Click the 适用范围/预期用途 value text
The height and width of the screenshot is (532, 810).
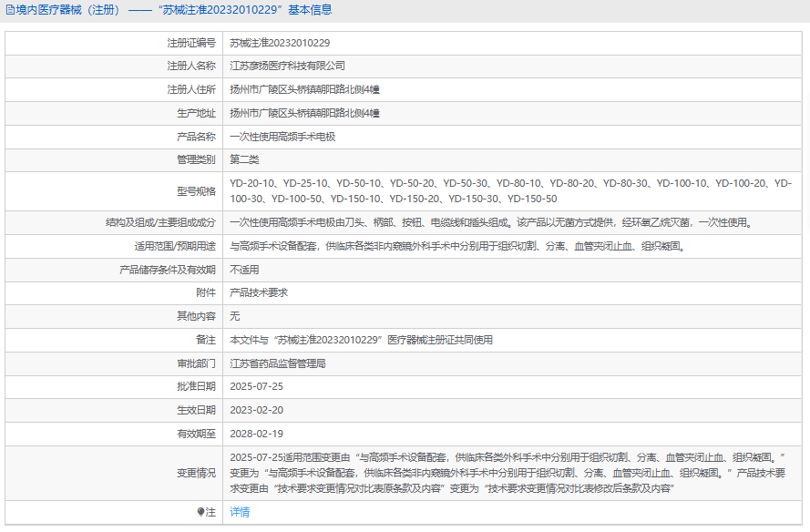click(458, 246)
